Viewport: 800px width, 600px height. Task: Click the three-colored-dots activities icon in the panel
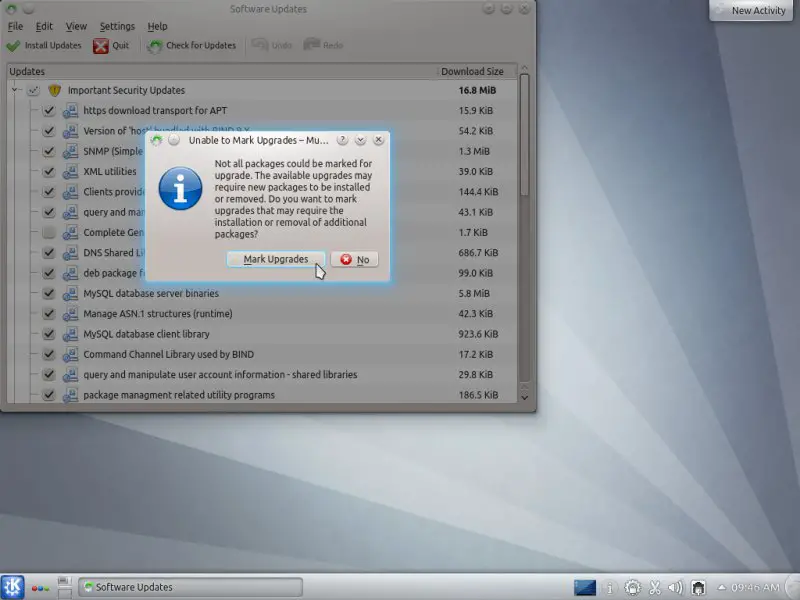(40, 588)
